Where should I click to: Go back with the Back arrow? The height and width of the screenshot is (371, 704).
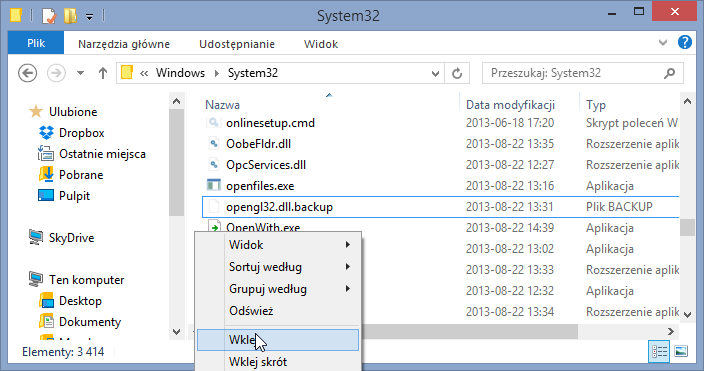tap(27, 73)
